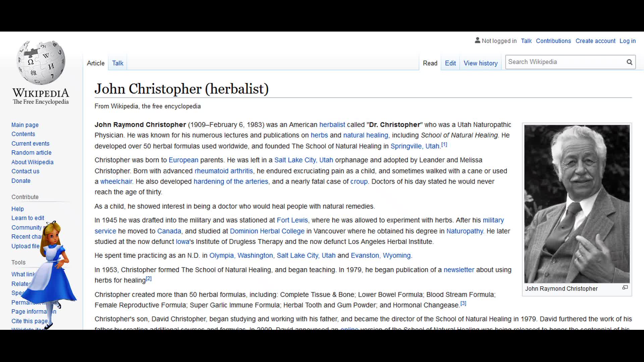Screen dimensions: 644x362
Task: Follow the Canada link
Action: pos(169,231)
